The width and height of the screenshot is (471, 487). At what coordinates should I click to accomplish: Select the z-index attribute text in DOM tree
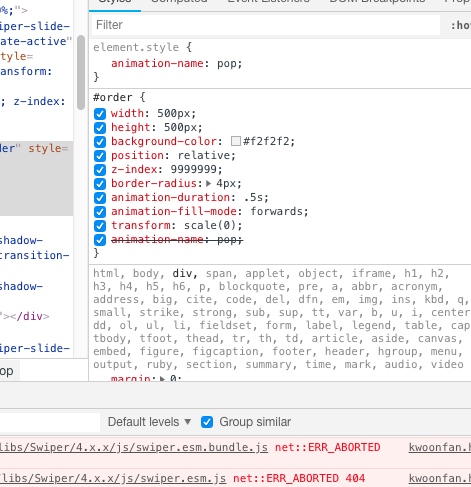[x=39, y=101]
